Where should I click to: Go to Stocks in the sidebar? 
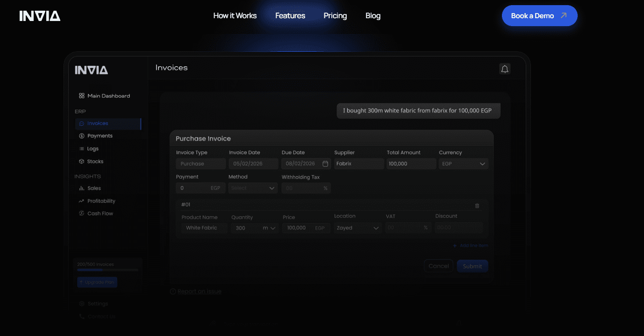tap(95, 161)
